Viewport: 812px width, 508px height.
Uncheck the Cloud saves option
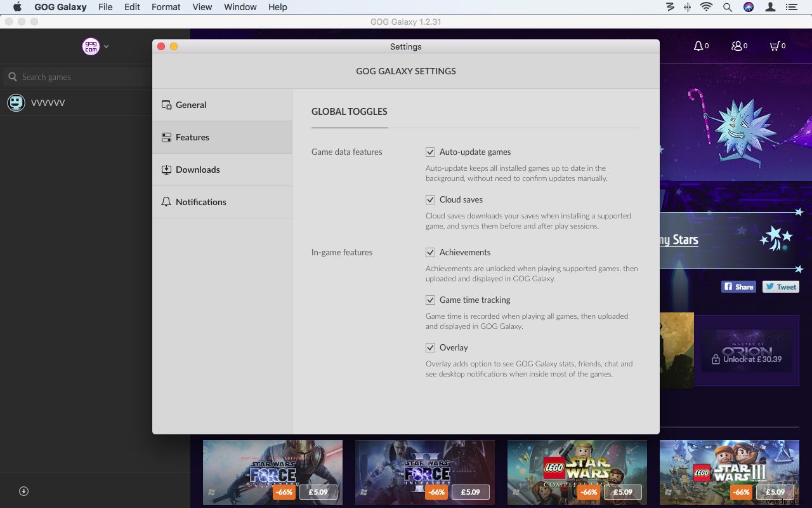(430, 199)
